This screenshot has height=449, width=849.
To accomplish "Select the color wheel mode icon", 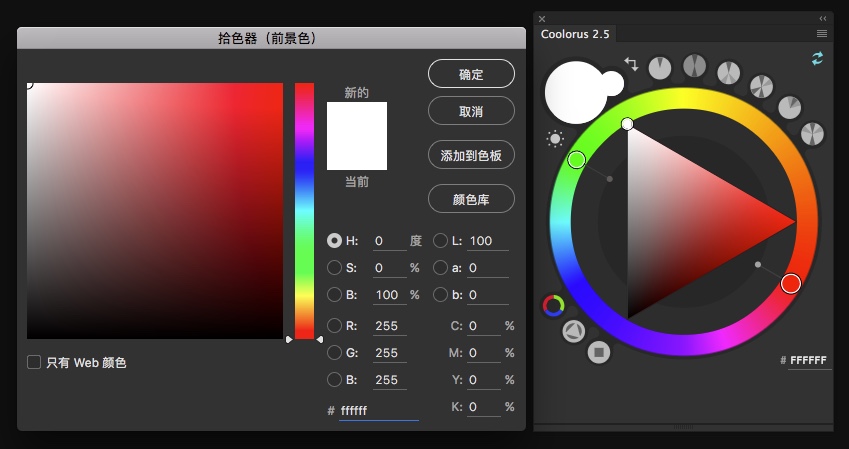I will tap(553, 305).
